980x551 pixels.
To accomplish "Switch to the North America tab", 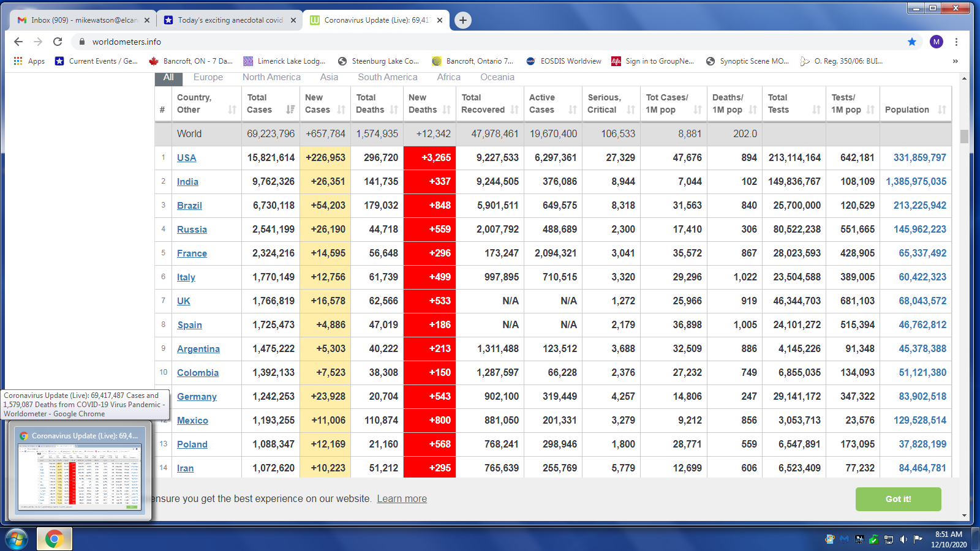I will click(271, 77).
